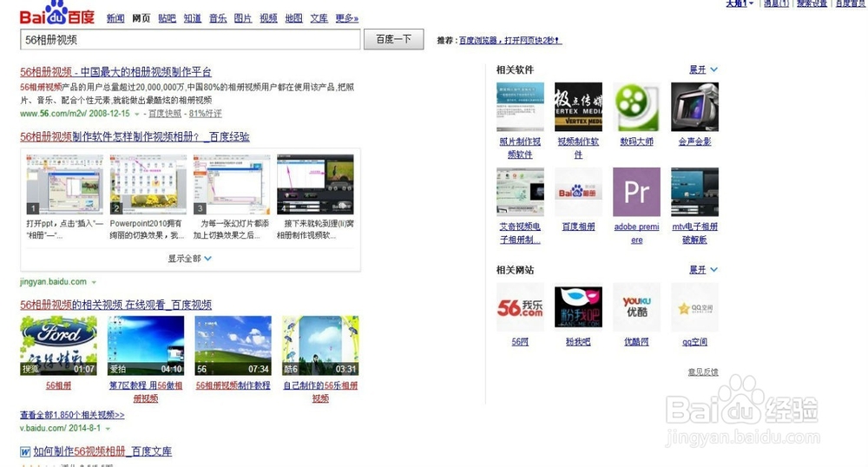Click the Word document icon beside 如何制作56视频相册
This screenshot has width=868, height=467.
point(25,452)
